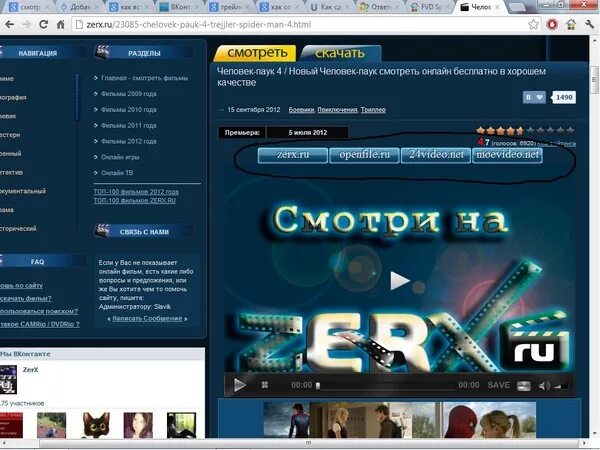Image resolution: width=600 pixels, height=450 pixels.
Task: Click the НАВИГАЦИЯ panel header
Action: point(38,53)
